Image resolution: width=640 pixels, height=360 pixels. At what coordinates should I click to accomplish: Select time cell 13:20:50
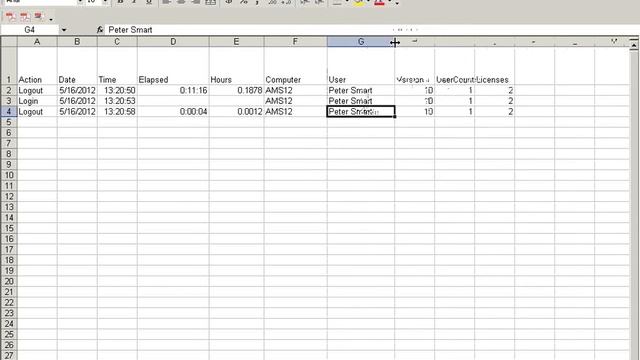tap(117, 90)
